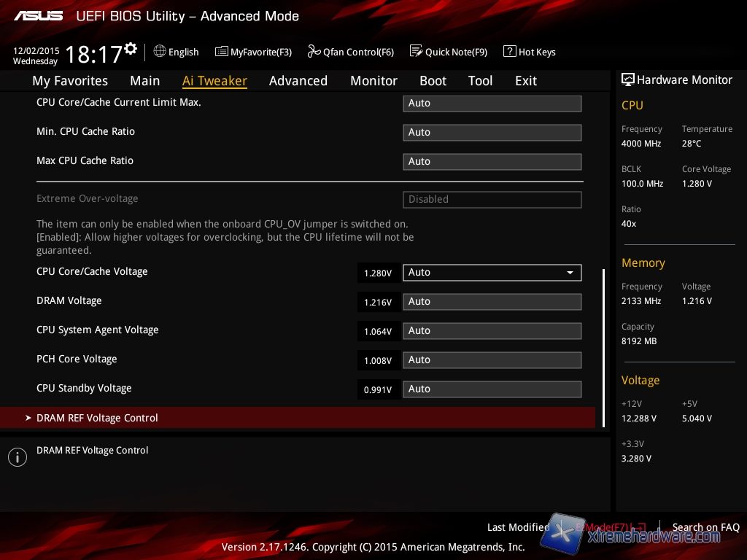Click the CPU System Agent Voltage field

tap(492, 331)
